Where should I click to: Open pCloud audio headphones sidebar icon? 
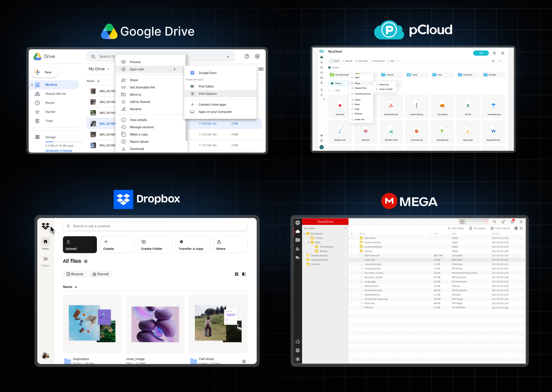pyautogui.click(x=321, y=72)
